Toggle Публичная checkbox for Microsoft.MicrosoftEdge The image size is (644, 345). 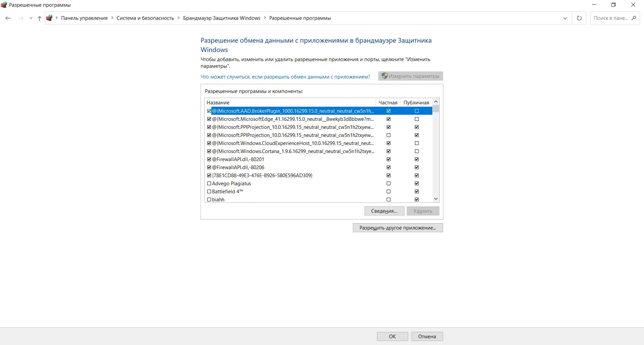(417, 119)
